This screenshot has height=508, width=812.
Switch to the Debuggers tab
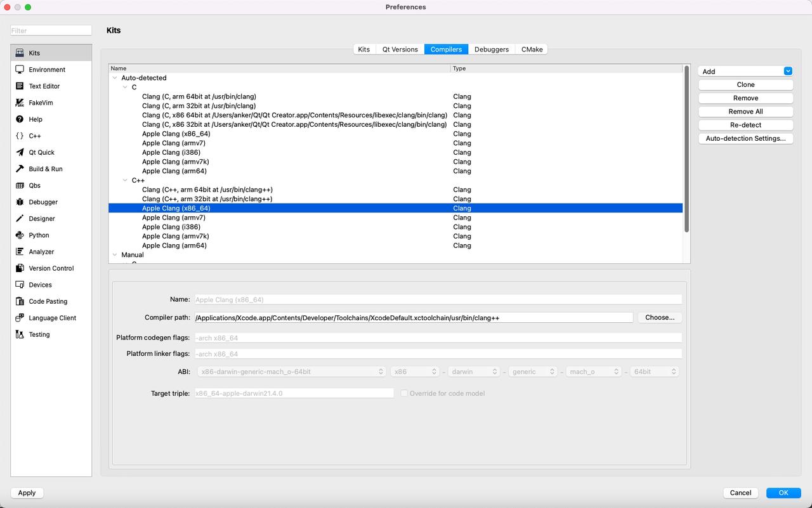click(x=492, y=49)
